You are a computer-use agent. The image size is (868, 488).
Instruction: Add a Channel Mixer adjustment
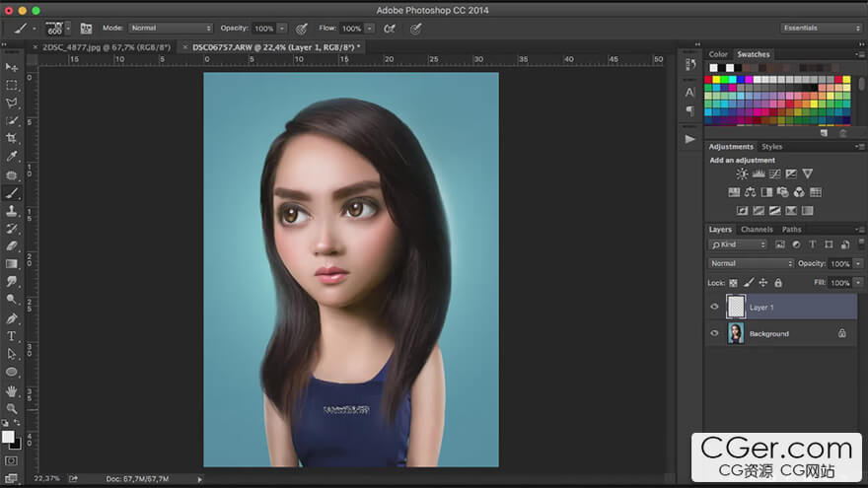coord(799,192)
